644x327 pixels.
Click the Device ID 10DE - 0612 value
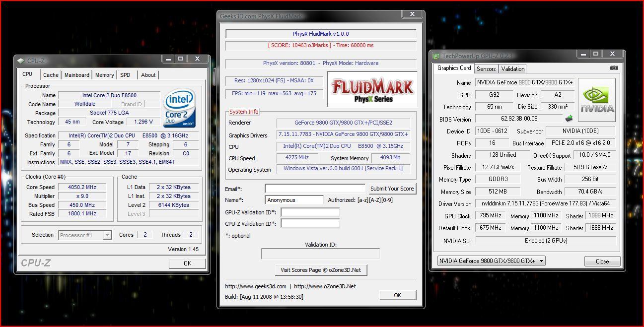tap(493, 131)
